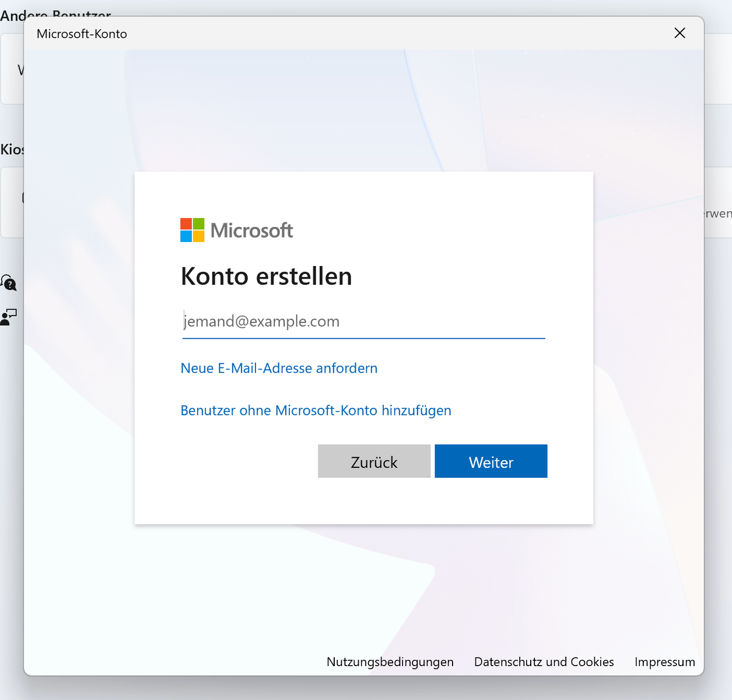Click the Microsoft logo

click(x=237, y=230)
